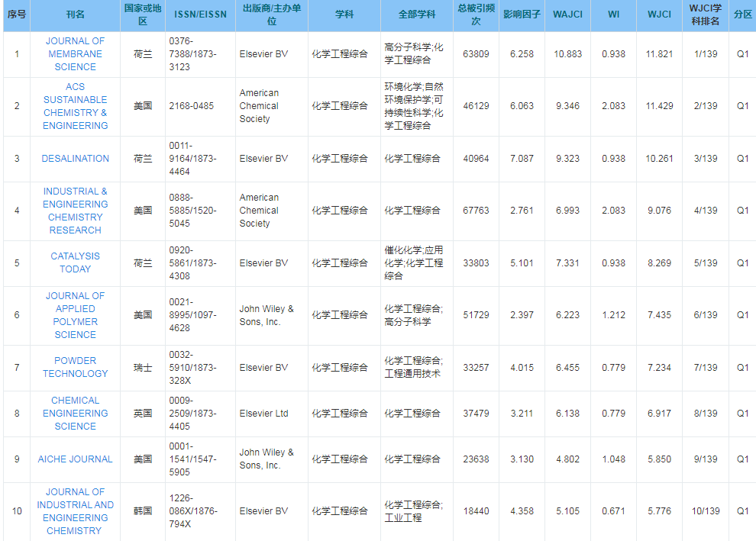Click the 出版商/主办单位 column header
Image resolution: width=756 pixels, height=541 pixels.
[272, 14]
